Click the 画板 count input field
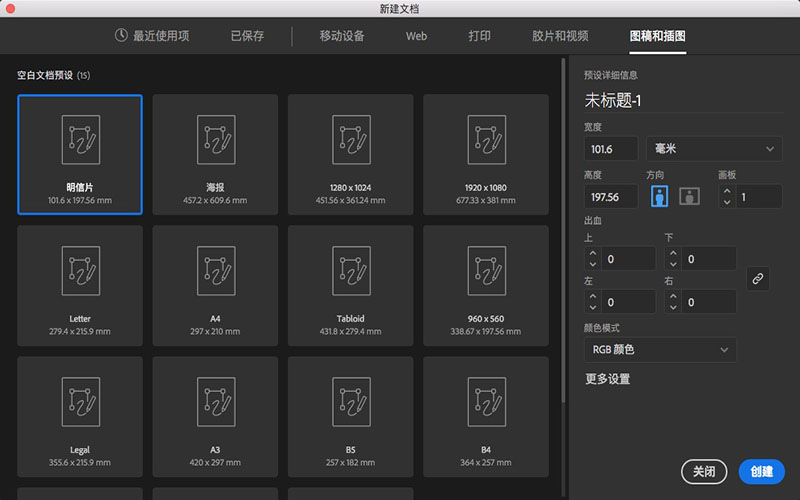 click(x=759, y=196)
